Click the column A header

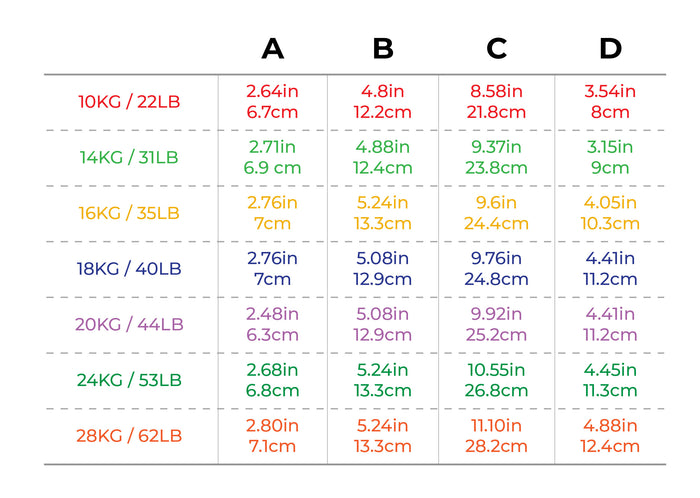[273, 48]
